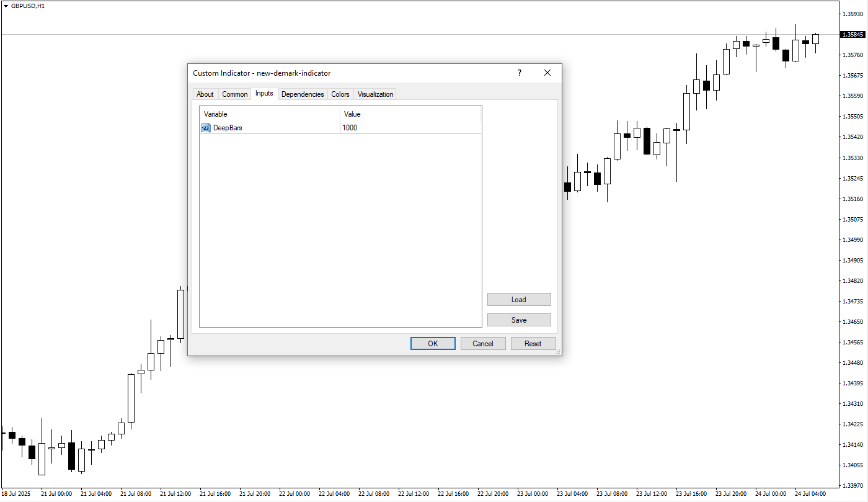The image size is (868, 502).
Task: Open the Visualization tab
Action: tap(375, 94)
